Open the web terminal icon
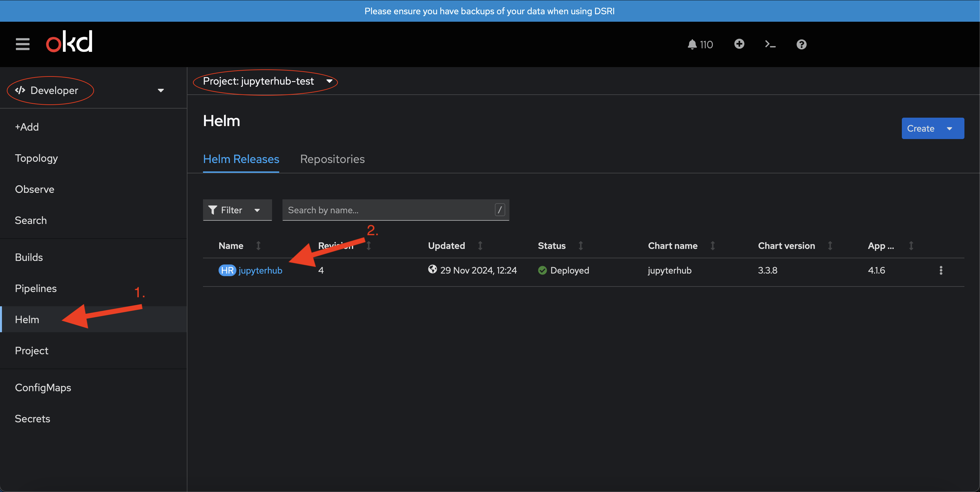 point(771,44)
